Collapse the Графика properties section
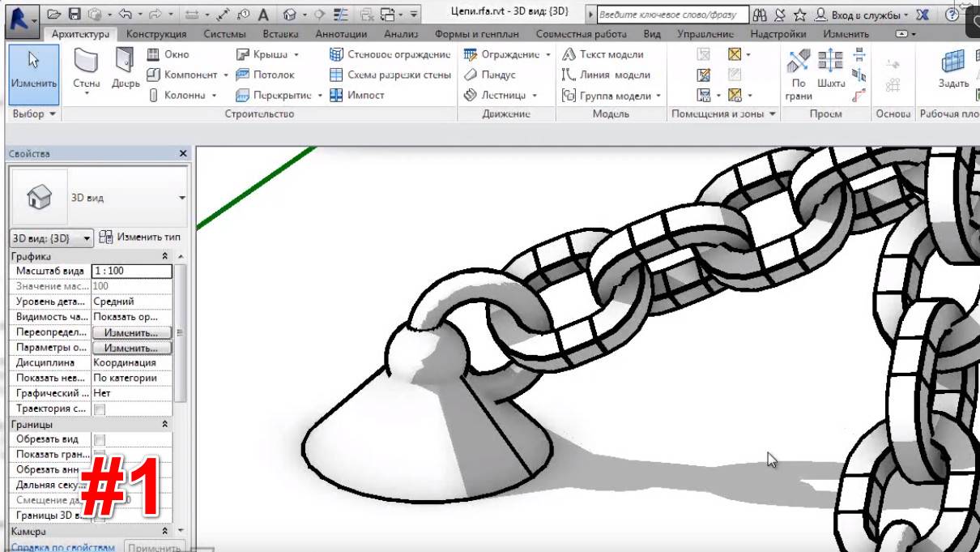Viewport: 980px width, 552px height. point(165,256)
